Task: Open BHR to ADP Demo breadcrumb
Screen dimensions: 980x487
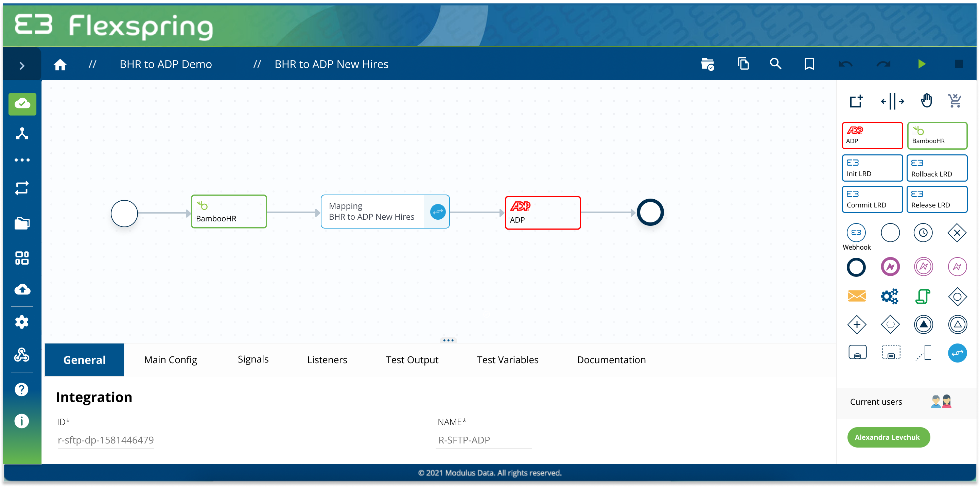Action: (x=165, y=64)
